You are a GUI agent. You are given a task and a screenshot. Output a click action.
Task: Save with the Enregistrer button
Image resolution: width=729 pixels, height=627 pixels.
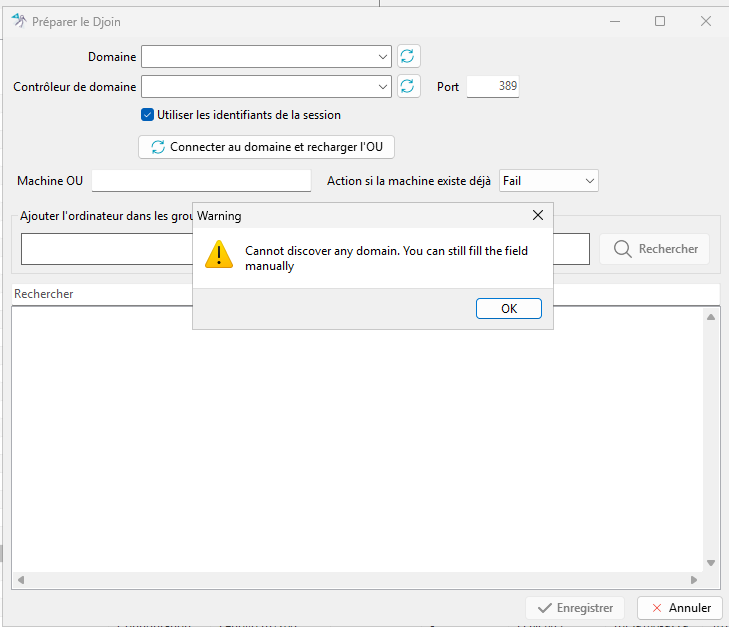575,608
